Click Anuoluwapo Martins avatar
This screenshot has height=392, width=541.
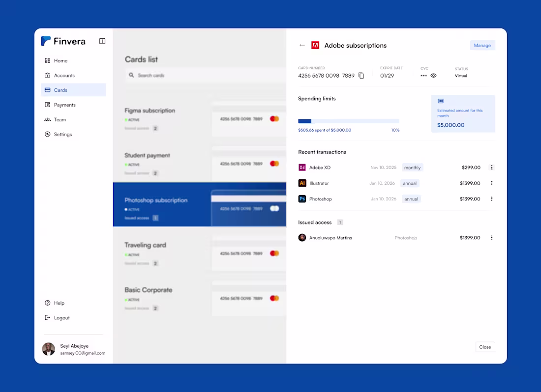[302, 238]
